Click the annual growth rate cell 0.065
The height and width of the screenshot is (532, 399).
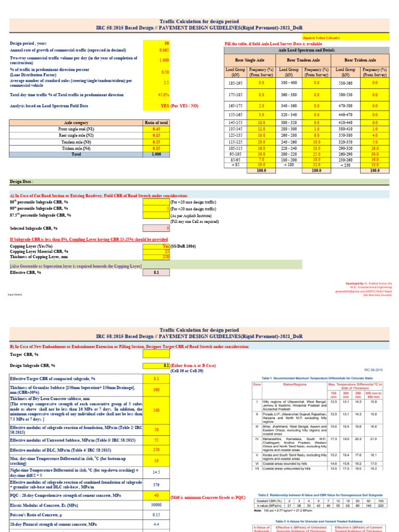pyautogui.click(x=156, y=50)
